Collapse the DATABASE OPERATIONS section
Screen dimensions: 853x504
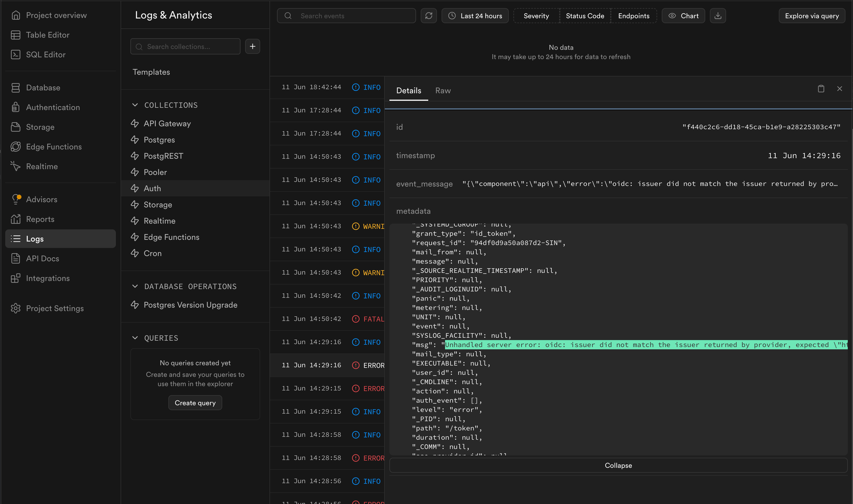pyautogui.click(x=135, y=287)
